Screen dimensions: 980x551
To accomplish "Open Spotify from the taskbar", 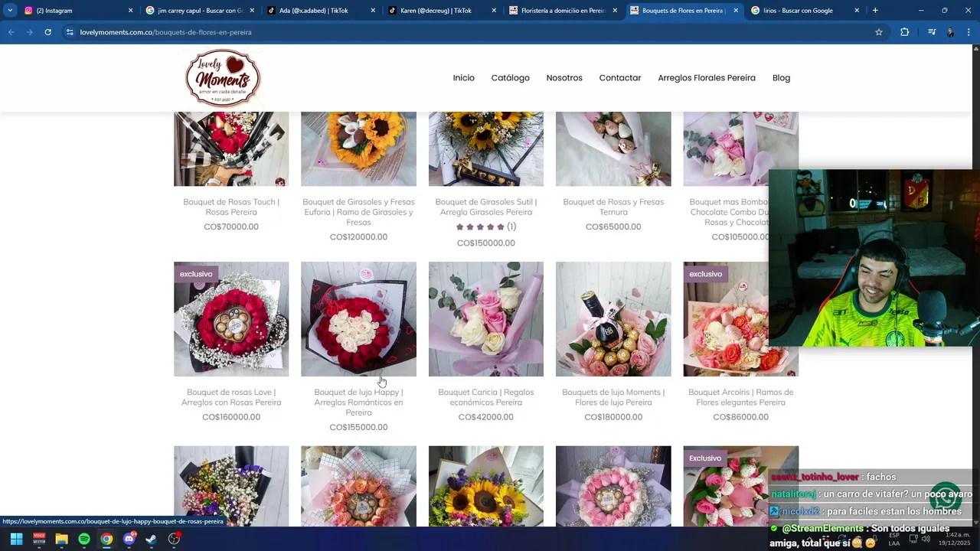I will pyautogui.click(x=84, y=539).
